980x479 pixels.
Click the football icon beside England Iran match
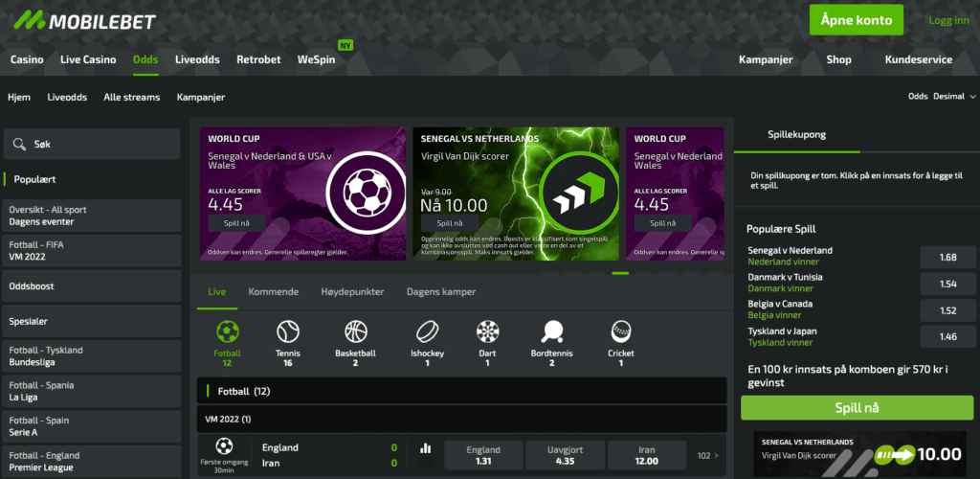(224, 445)
